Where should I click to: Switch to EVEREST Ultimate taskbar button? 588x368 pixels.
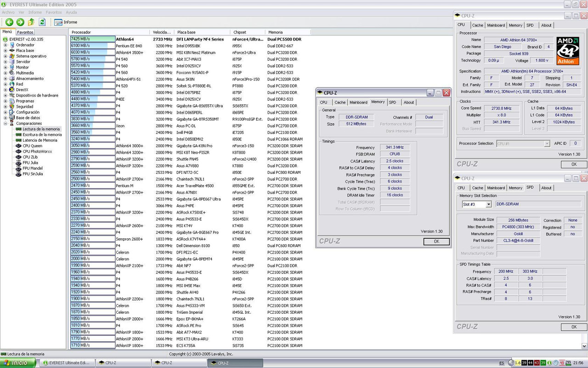coord(66,363)
